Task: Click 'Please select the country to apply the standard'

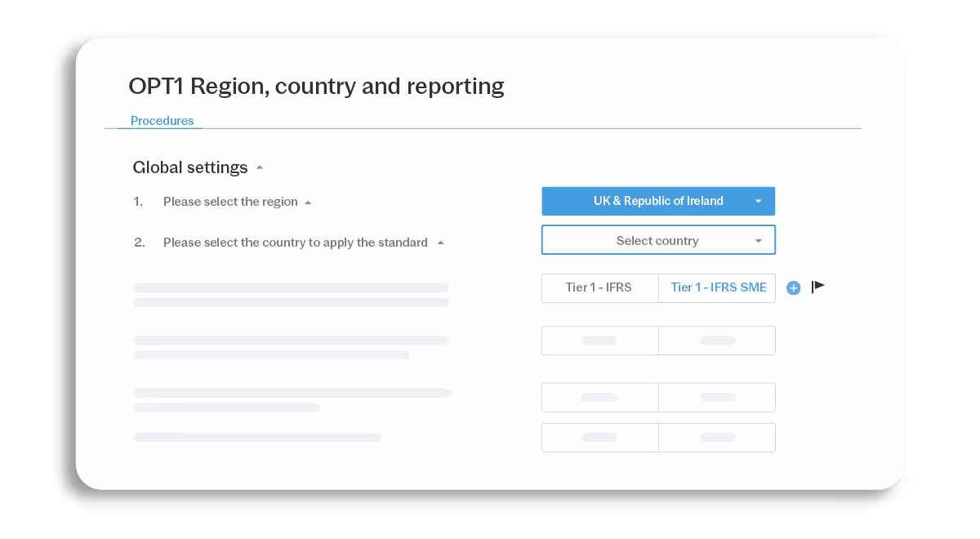Action: [296, 243]
